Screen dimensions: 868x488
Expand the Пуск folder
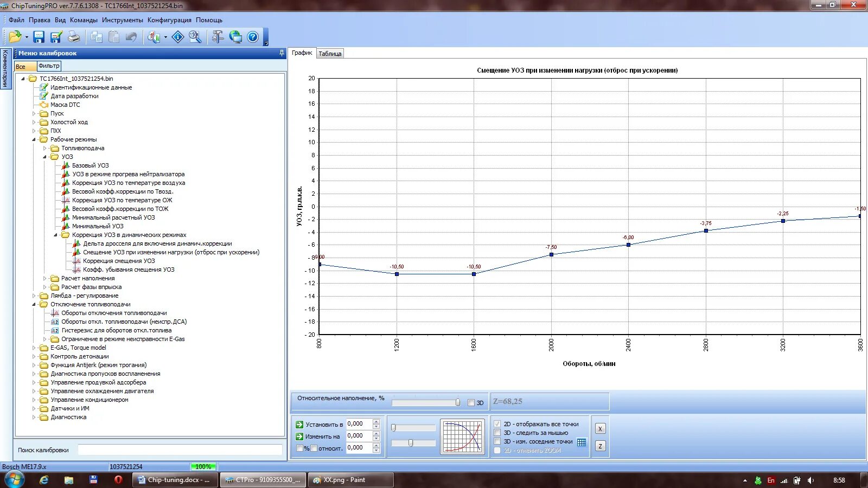34,113
